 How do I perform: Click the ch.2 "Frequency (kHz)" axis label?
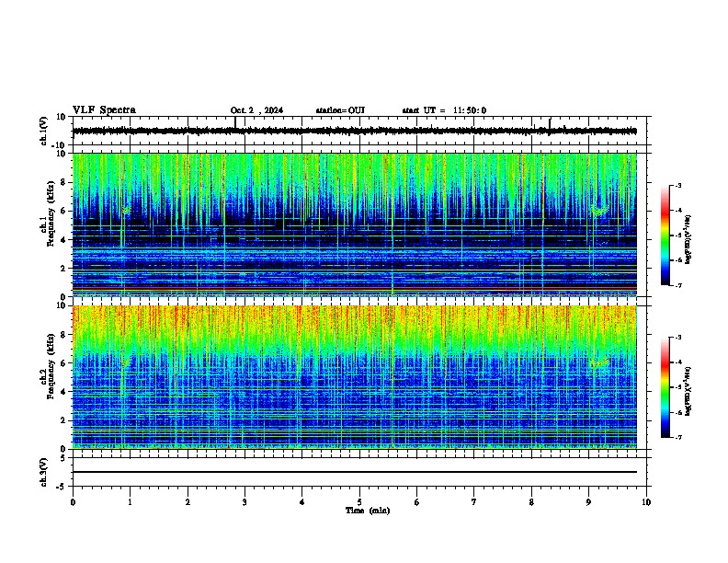(x=51, y=366)
